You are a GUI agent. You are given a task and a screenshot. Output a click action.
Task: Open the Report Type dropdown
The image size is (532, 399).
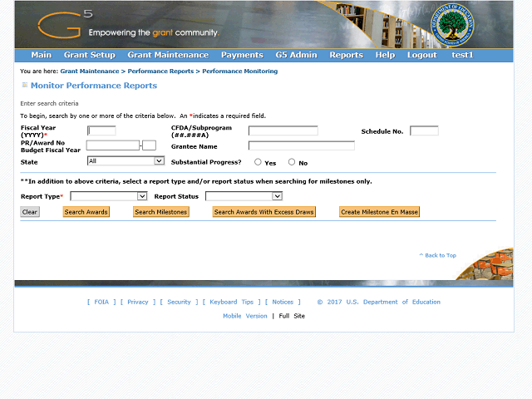tap(109, 196)
